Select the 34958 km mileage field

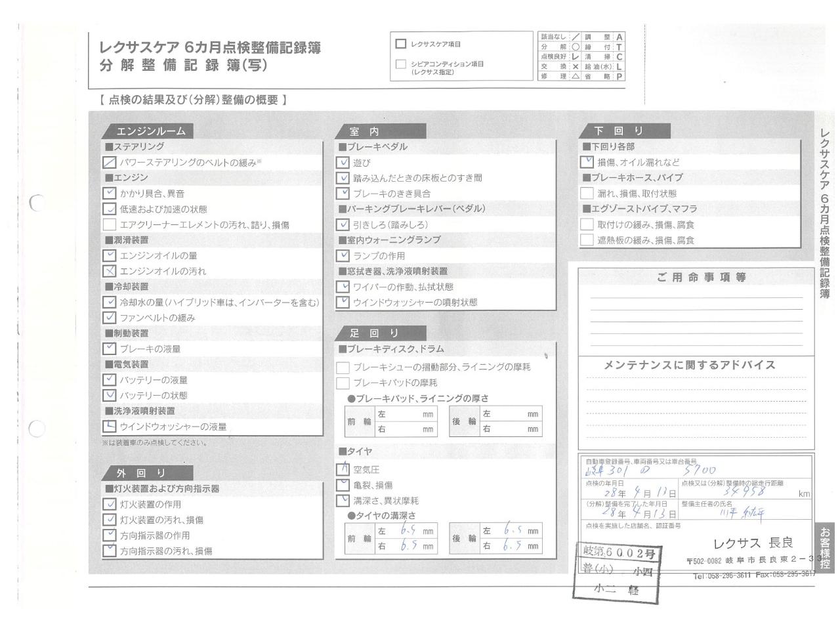click(x=746, y=489)
